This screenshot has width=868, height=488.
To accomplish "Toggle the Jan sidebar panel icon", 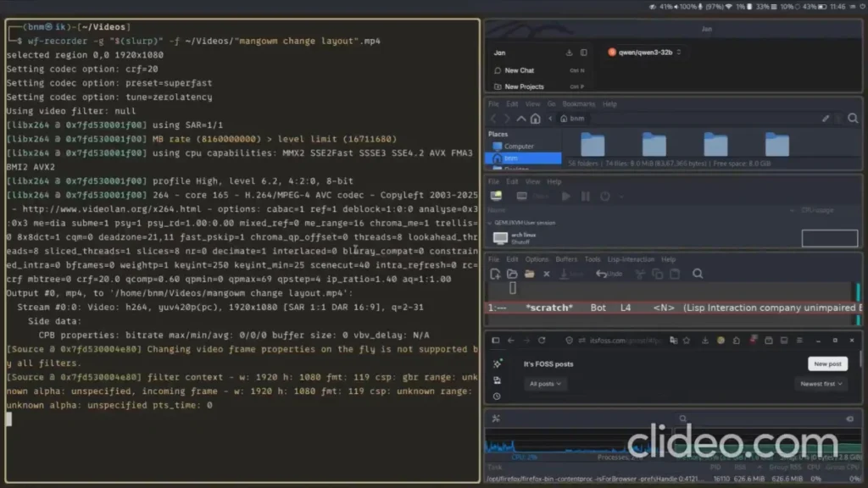I will click(x=583, y=53).
